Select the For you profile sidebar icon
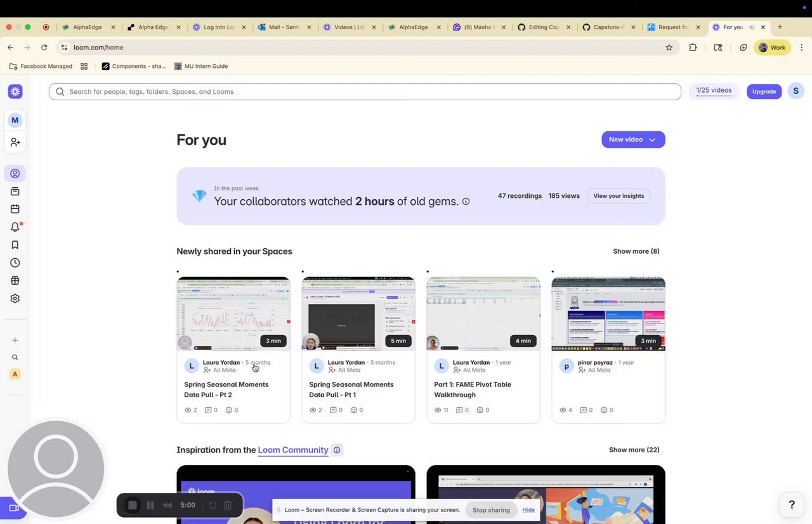Screen dimensions: 812x524 point(15,173)
